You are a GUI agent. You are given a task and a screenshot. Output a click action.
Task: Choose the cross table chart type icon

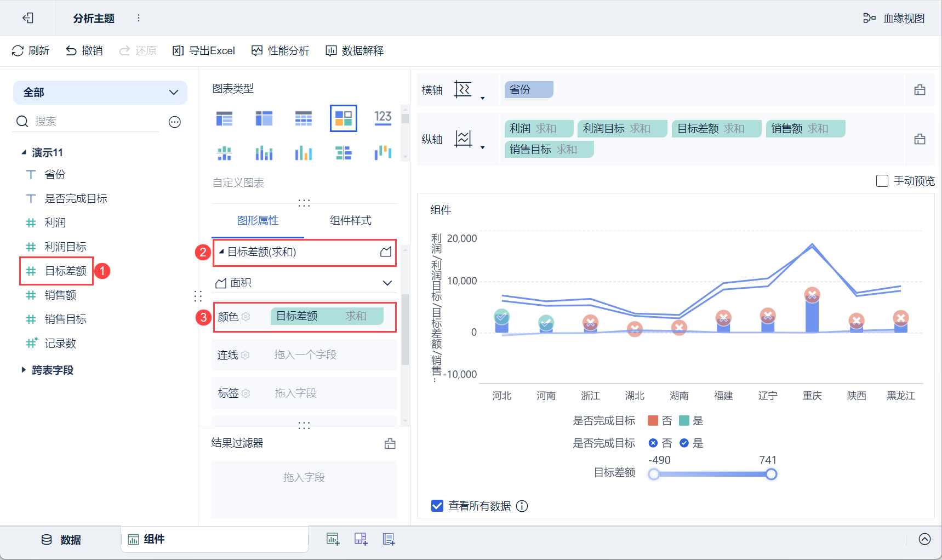[264, 118]
